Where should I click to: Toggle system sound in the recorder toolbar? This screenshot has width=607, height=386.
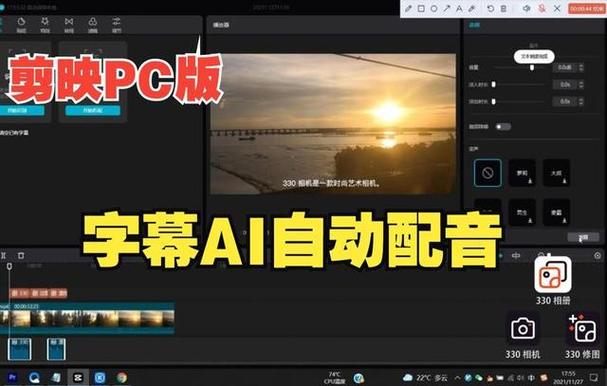[x=526, y=8]
